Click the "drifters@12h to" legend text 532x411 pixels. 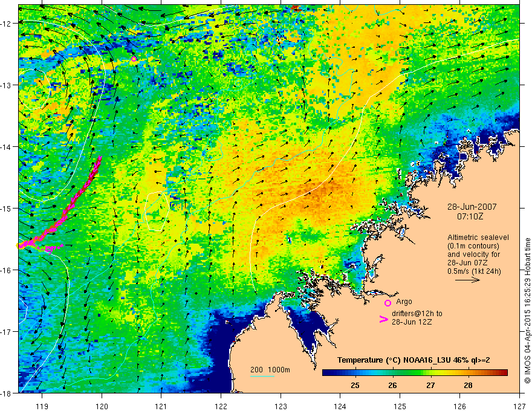click(417, 314)
